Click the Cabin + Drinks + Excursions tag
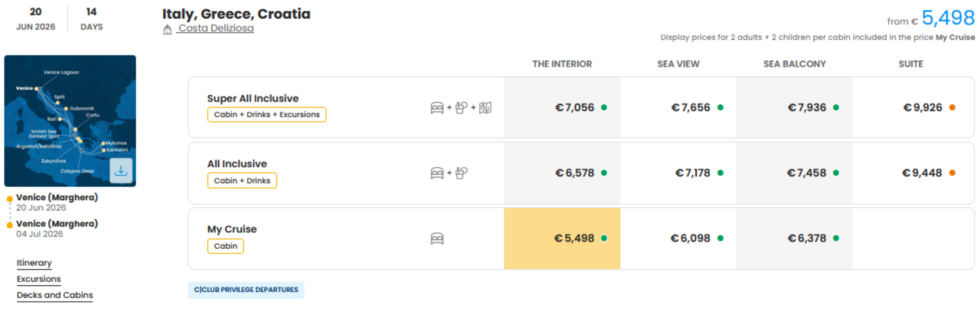The height and width of the screenshot is (309, 980). coord(266,115)
